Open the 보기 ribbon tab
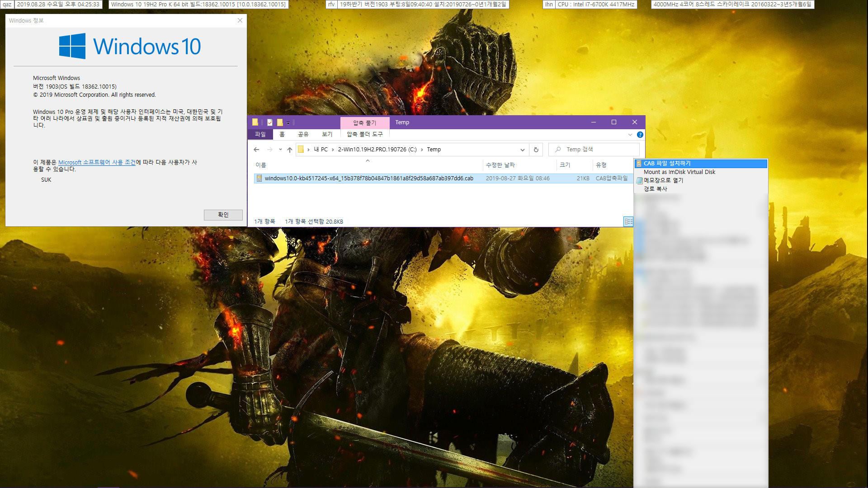Screen dimensions: 868x488 327,134
